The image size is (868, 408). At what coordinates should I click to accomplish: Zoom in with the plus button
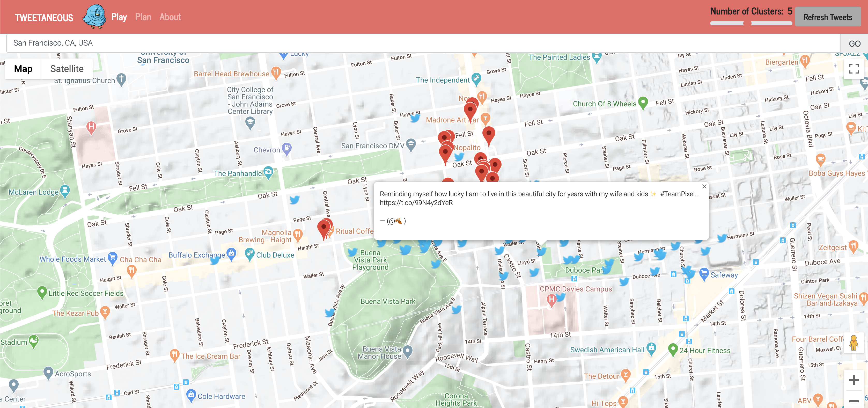pyautogui.click(x=854, y=380)
